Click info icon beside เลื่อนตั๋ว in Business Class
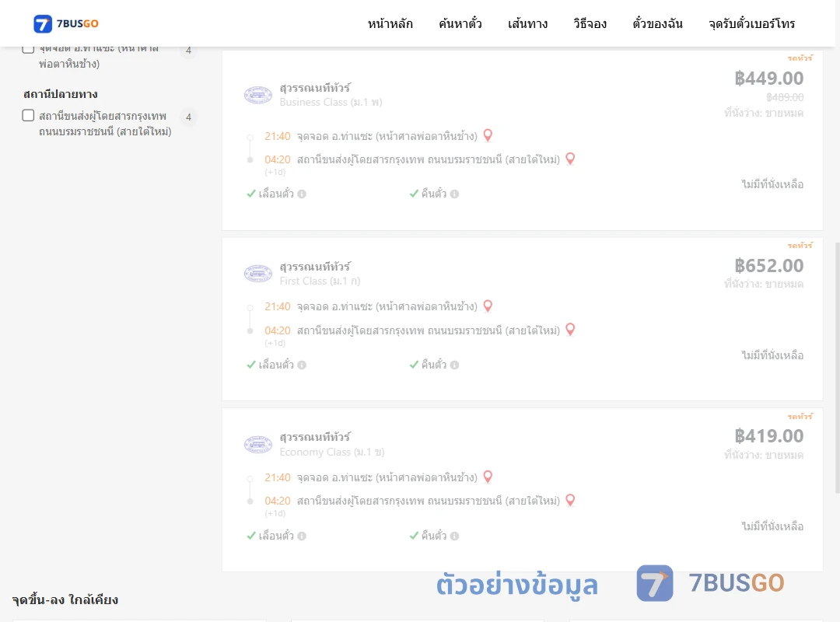The width and height of the screenshot is (840, 622). 302,194
